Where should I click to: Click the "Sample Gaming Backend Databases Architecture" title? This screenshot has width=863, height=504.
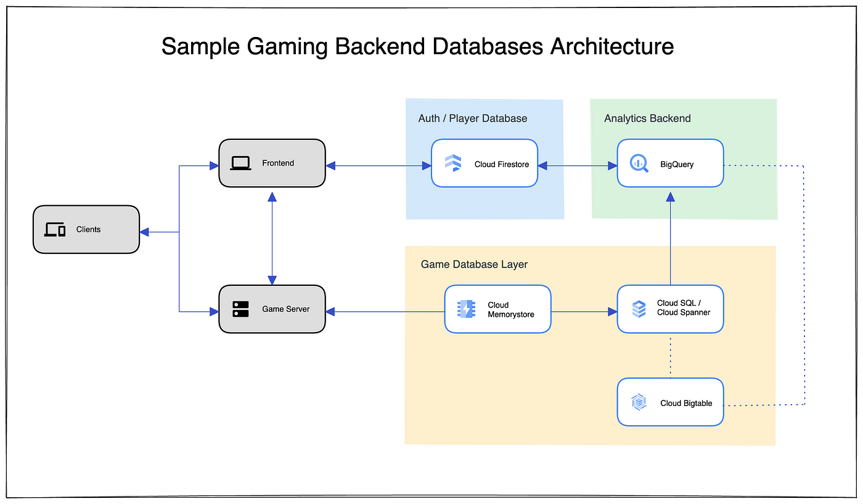[x=417, y=46]
